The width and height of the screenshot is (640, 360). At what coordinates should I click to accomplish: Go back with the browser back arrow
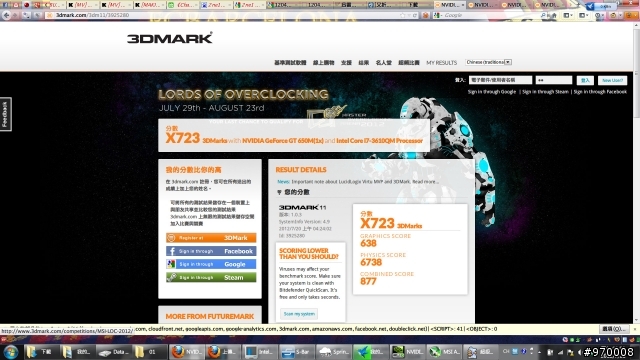pyautogui.click(x=6, y=15)
